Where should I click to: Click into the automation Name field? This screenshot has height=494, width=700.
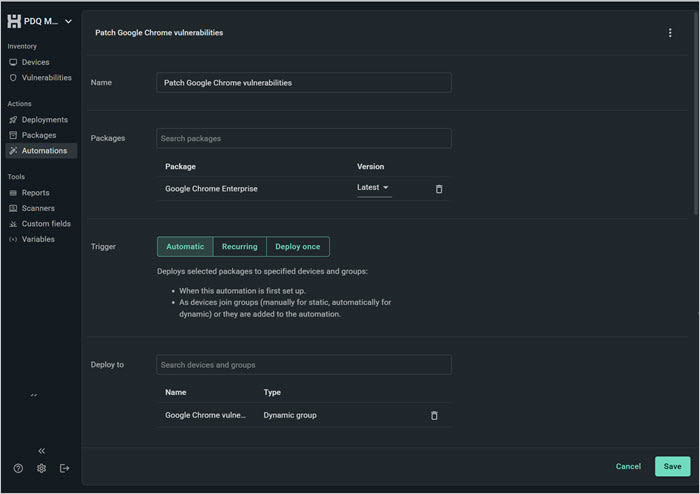(x=304, y=83)
